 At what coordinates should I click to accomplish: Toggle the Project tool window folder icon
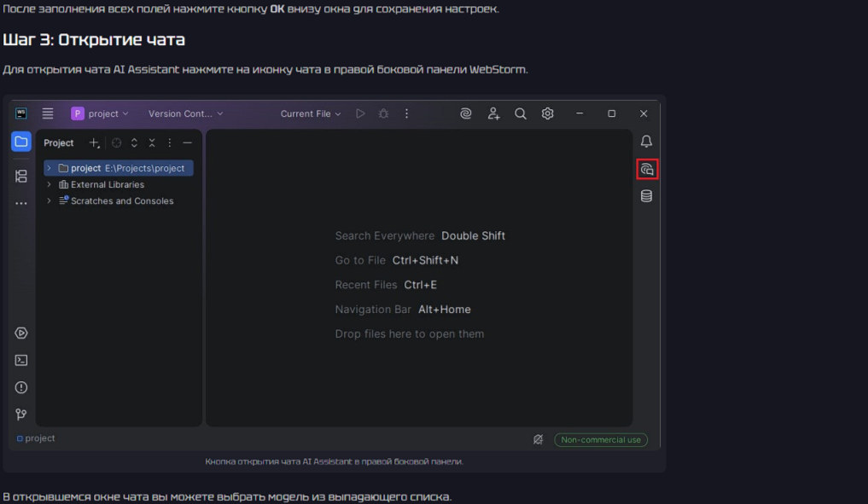tap(21, 142)
